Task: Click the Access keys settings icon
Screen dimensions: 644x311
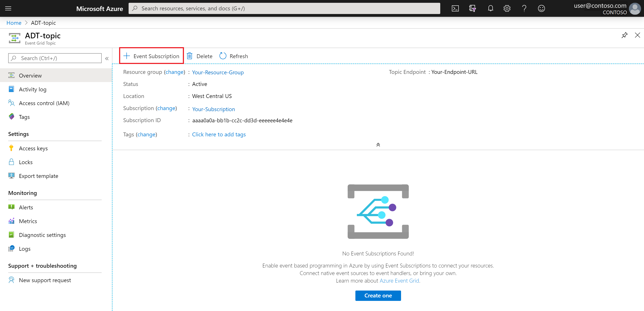Action: pyautogui.click(x=11, y=148)
